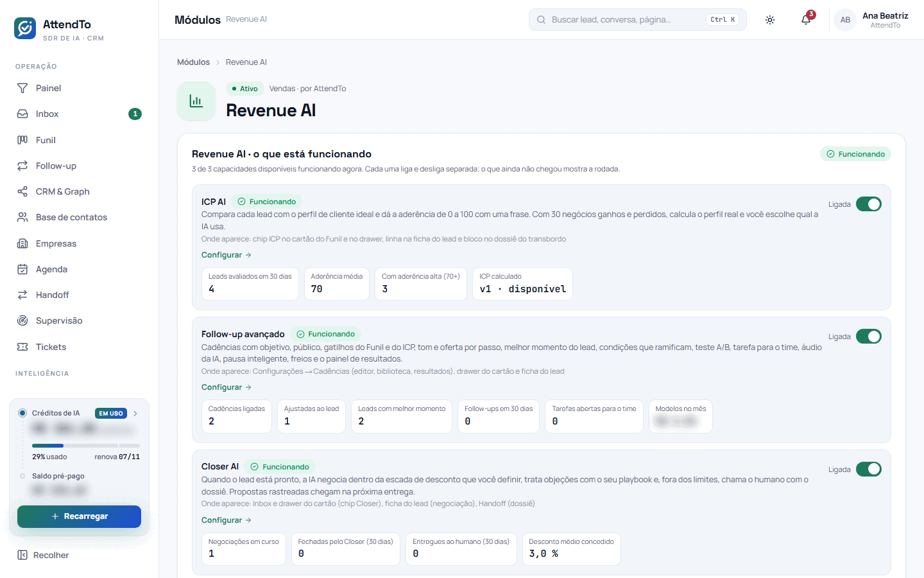Turn off the Follow-up avançado toggle

click(x=869, y=337)
